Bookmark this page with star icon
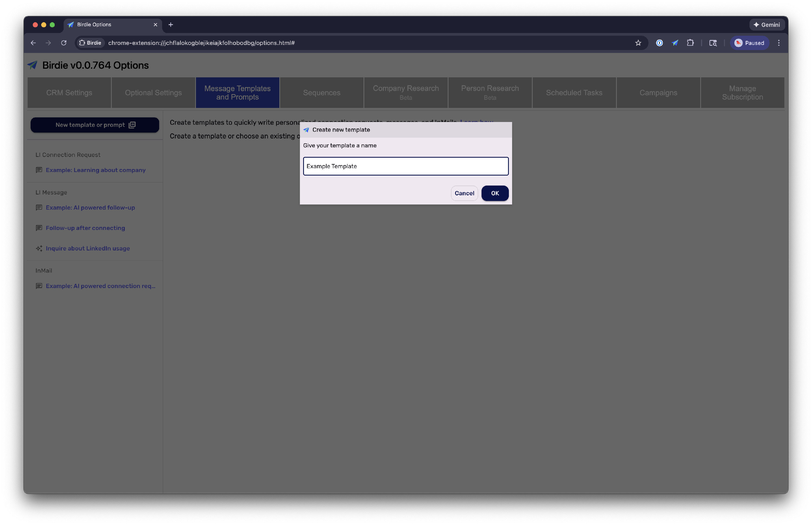This screenshot has width=812, height=525. [x=638, y=43]
